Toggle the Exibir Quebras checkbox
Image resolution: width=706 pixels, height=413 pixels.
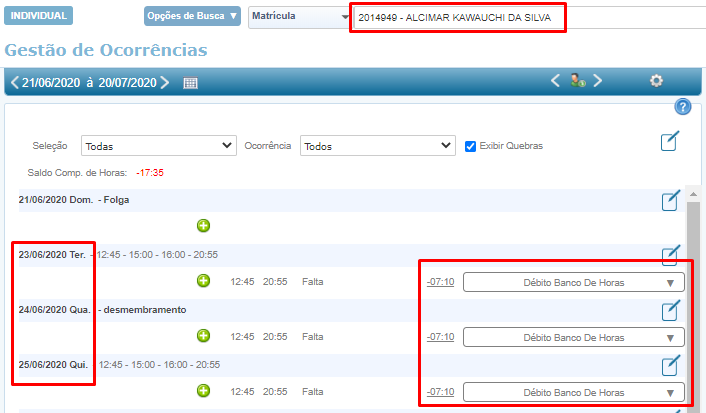tap(471, 146)
